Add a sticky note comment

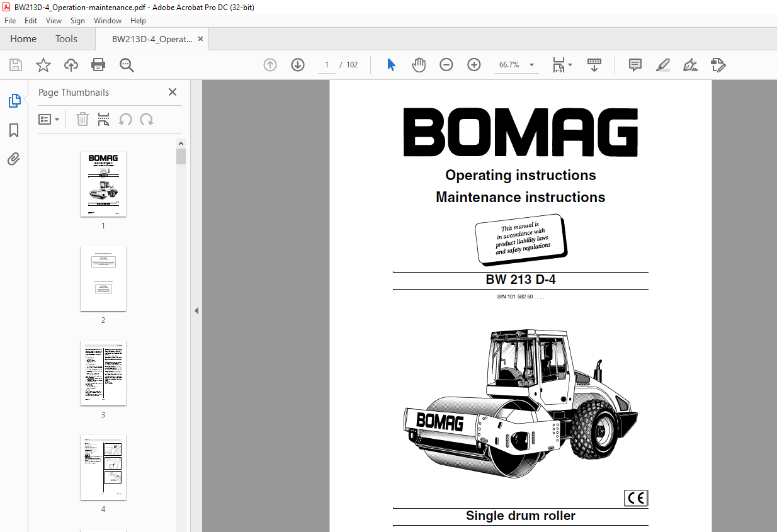click(x=635, y=65)
